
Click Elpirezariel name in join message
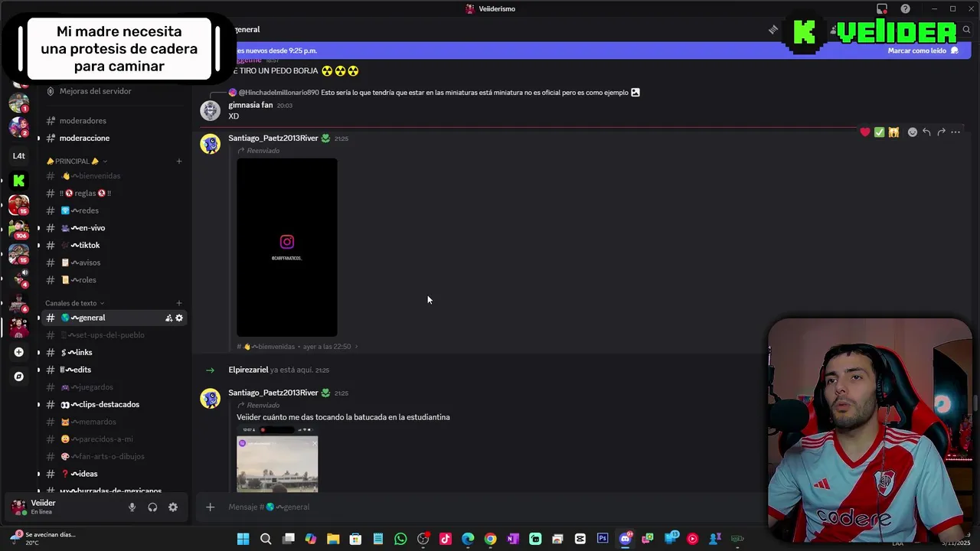click(248, 370)
